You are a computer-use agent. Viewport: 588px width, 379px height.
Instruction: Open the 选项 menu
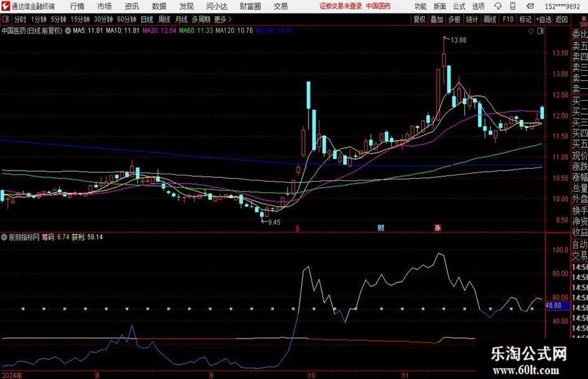click(x=478, y=6)
